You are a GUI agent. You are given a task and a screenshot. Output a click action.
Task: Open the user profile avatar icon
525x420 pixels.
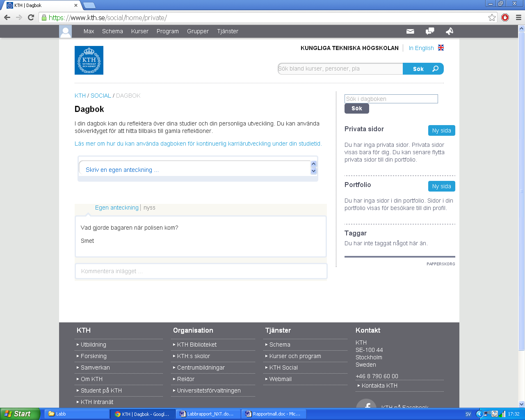(x=66, y=31)
